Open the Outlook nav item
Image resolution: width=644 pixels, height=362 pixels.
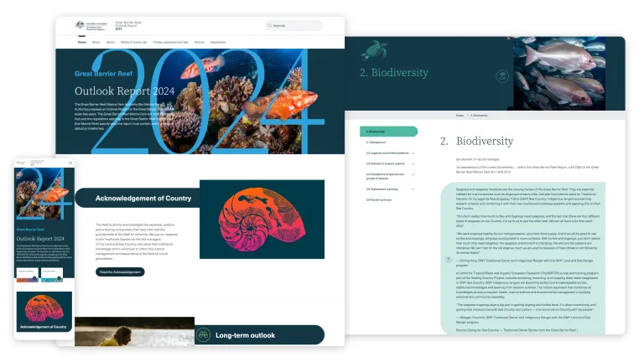[200, 42]
